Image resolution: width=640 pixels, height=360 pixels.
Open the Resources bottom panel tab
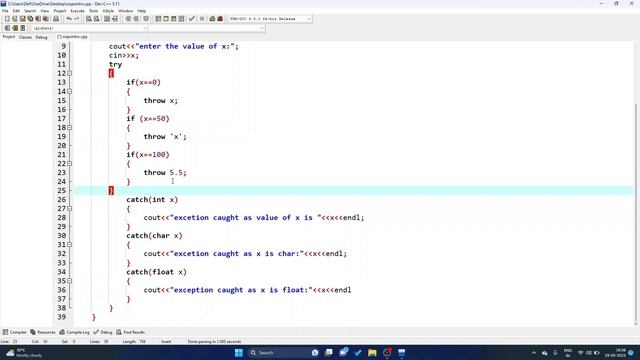coord(43,332)
